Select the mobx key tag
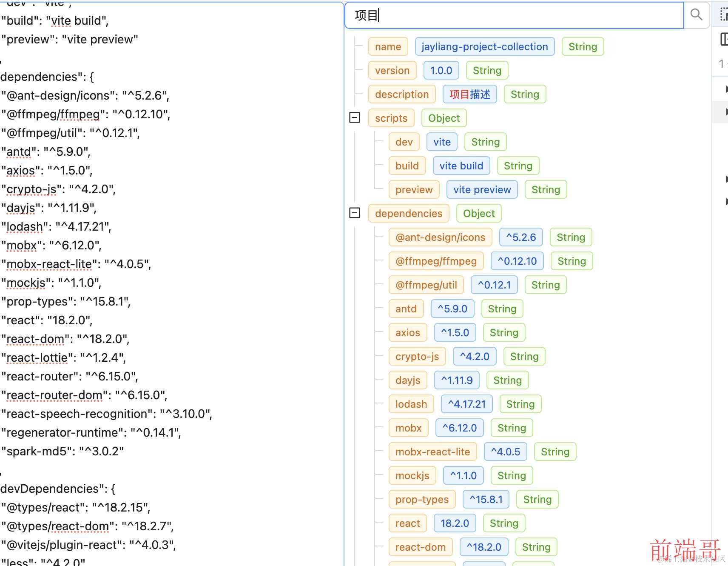This screenshot has height=566, width=728. click(409, 428)
